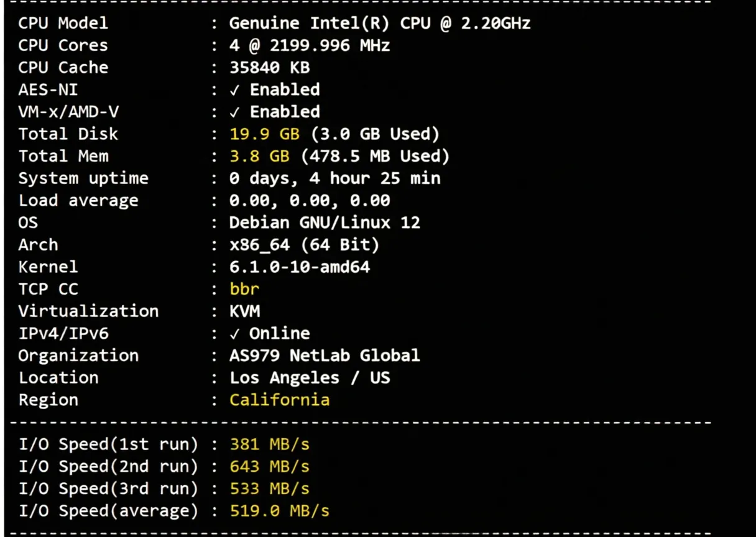The width and height of the screenshot is (756, 537).
Task: Click the 'Location' label
Action: click(58, 378)
